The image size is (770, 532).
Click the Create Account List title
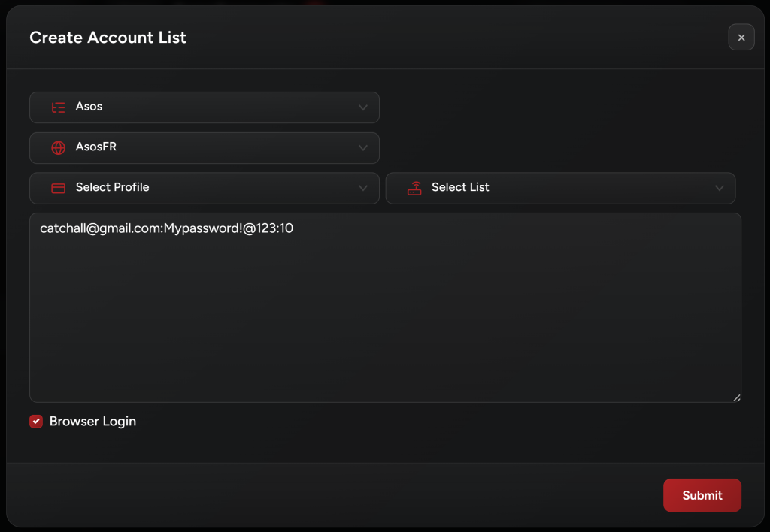coord(108,38)
